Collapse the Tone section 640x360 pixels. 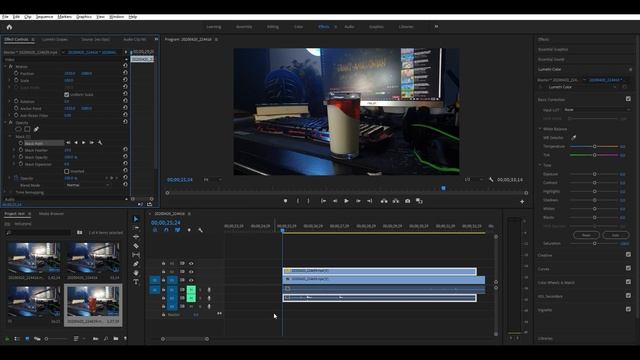540,165
